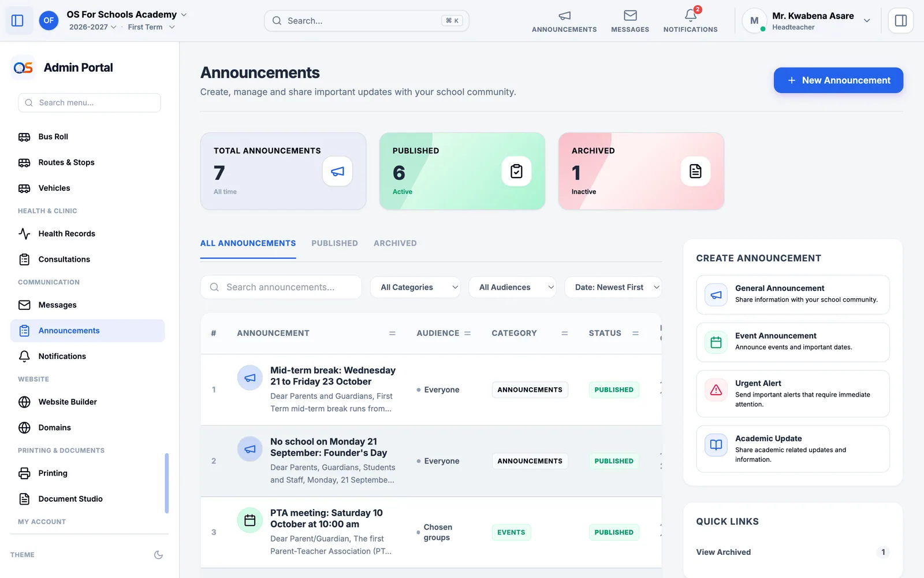
Task: Go to sidebar Notifications page
Action: [88, 356]
